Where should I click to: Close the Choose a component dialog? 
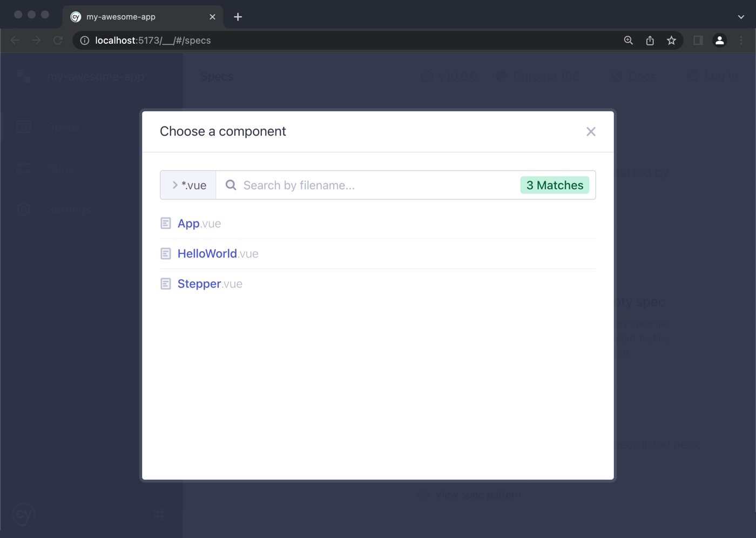tap(591, 132)
